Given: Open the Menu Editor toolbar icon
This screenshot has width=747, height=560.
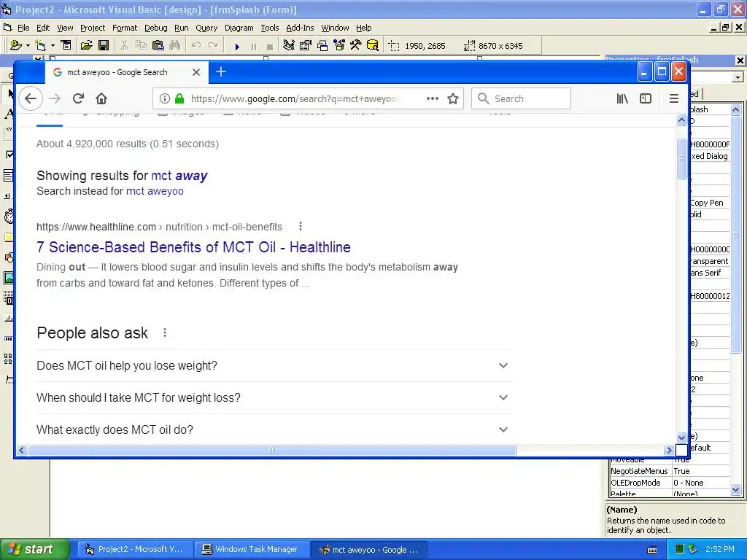Looking at the screenshot, I should pos(66,45).
